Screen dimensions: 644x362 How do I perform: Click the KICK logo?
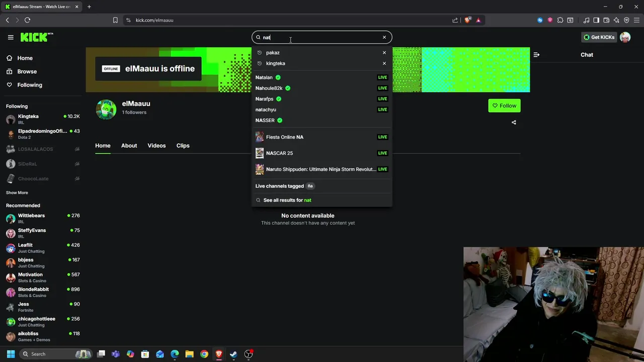pyautogui.click(x=37, y=37)
